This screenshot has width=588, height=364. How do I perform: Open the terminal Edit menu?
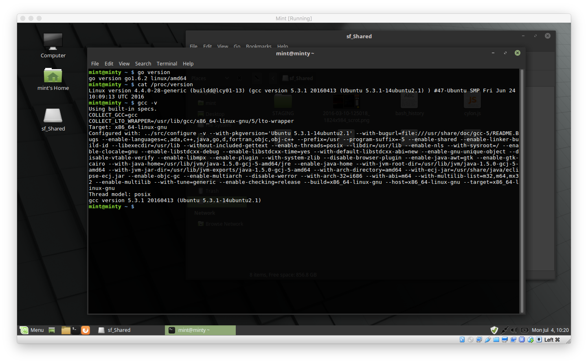click(x=109, y=64)
